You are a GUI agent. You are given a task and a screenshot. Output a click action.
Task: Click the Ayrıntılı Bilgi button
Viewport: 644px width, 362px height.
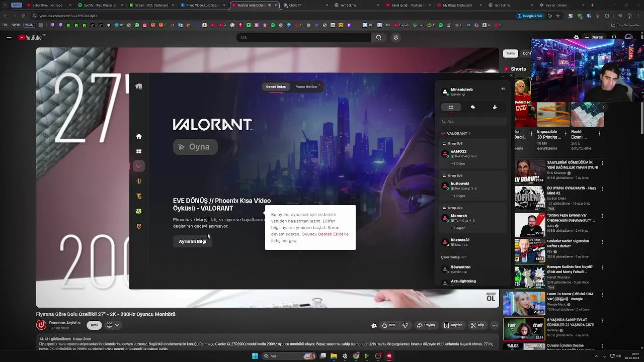(x=193, y=241)
